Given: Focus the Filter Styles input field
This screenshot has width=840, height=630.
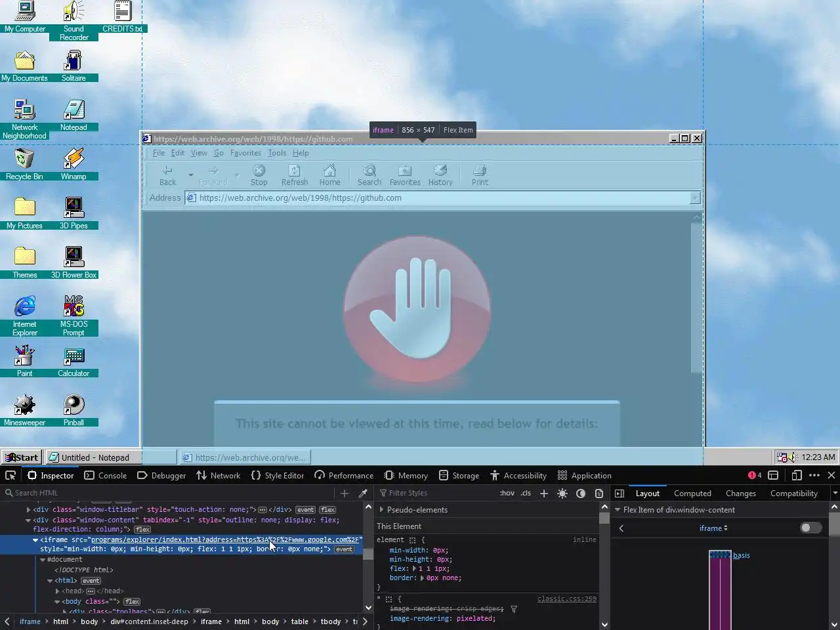Looking at the screenshot, I should point(436,493).
